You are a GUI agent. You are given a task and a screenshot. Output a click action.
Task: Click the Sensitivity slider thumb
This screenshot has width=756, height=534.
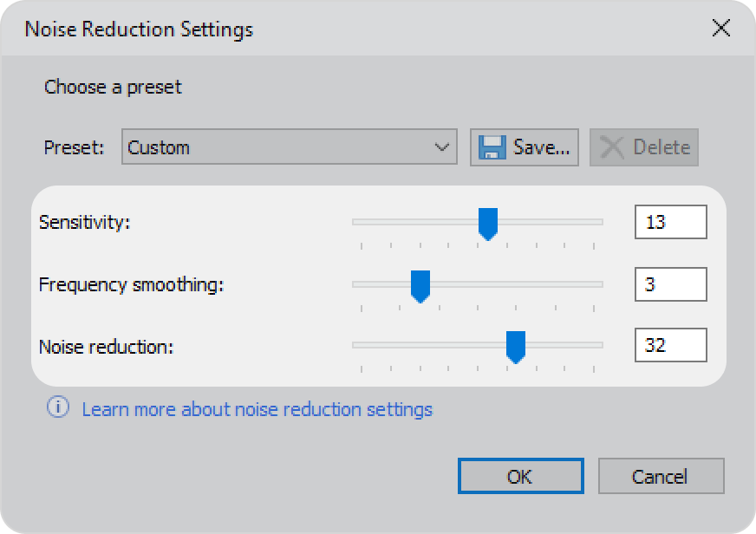pyautogui.click(x=488, y=224)
